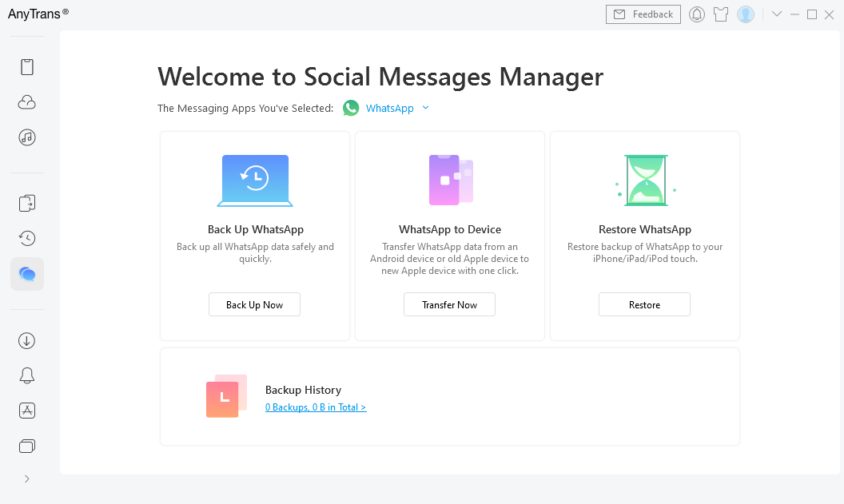Open the title bar dropdown menu arrow
This screenshot has height=504, width=844.
tap(777, 14)
